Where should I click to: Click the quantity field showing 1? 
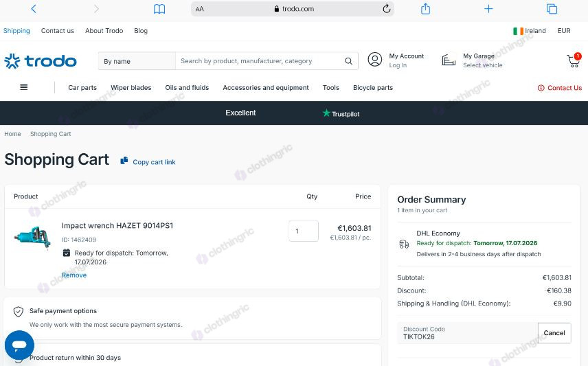pos(304,231)
